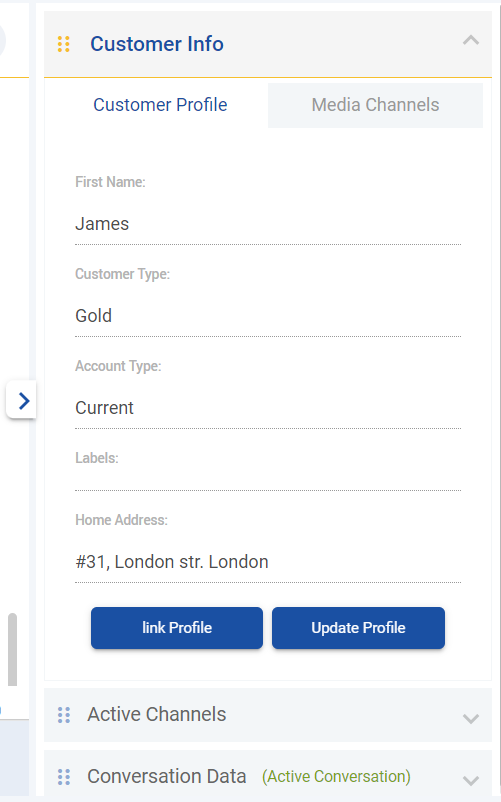
Task: Click the Active Channels drag handle icon
Action: tap(64, 715)
